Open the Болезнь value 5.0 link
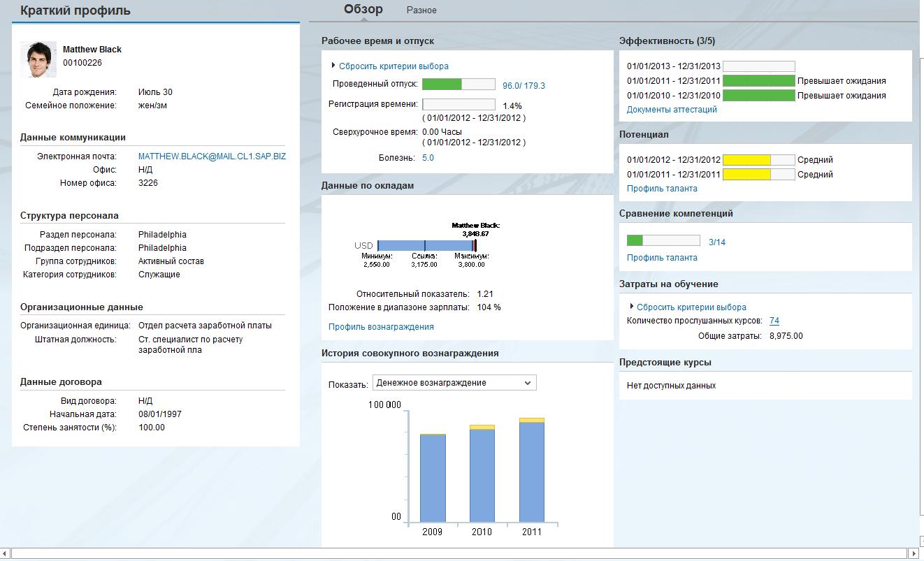924x561 pixels. pos(428,158)
